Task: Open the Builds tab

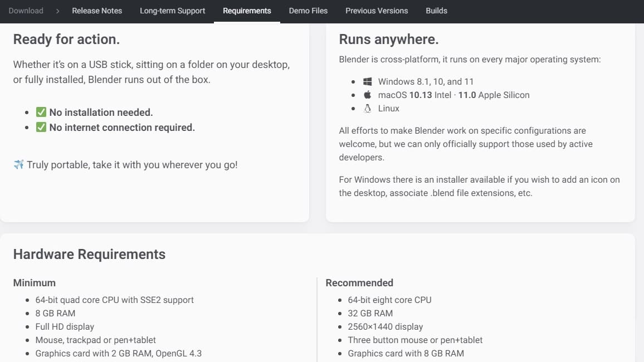Action: pos(436,11)
